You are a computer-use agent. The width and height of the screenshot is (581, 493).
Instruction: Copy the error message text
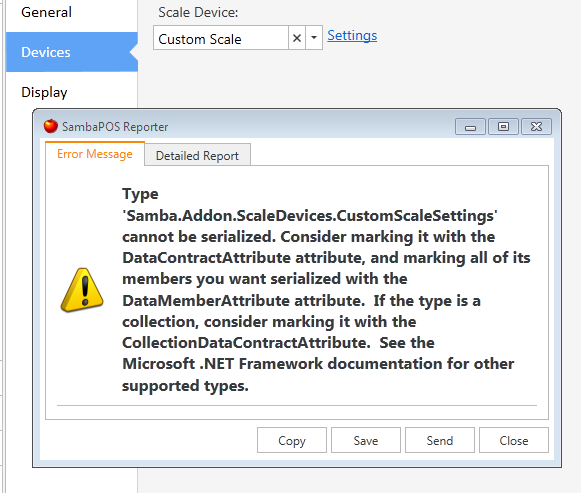tap(292, 440)
